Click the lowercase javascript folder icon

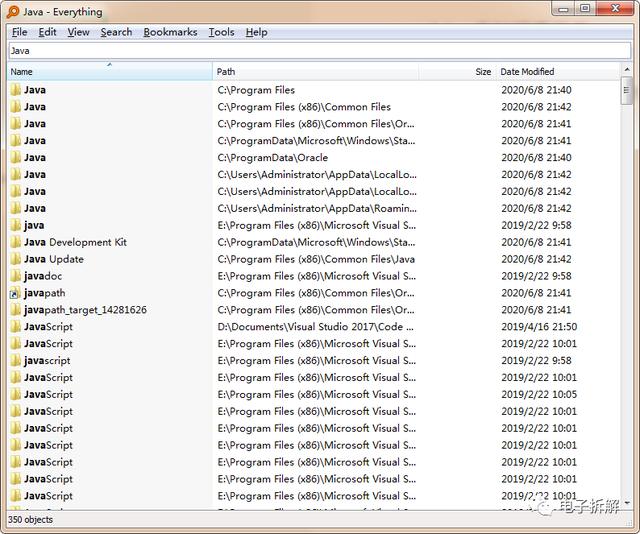coord(16,361)
